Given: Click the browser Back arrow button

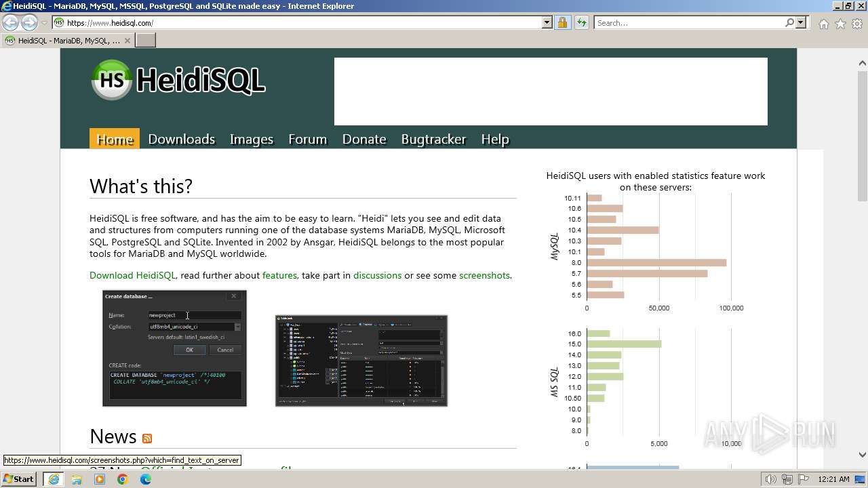Looking at the screenshot, I should click(11, 22).
